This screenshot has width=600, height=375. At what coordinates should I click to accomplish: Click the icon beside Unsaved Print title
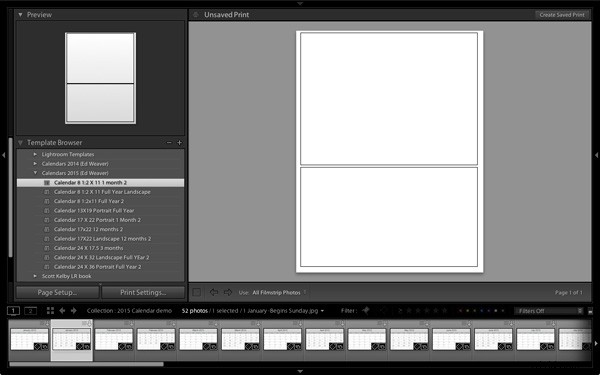pyautogui.click(x=196, y=15)
